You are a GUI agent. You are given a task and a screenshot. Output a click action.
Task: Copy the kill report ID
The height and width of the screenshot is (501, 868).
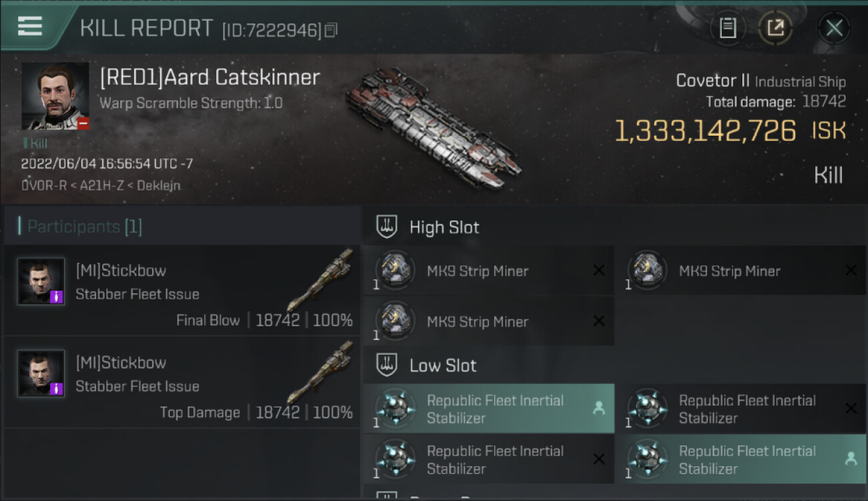click(332, 30)
